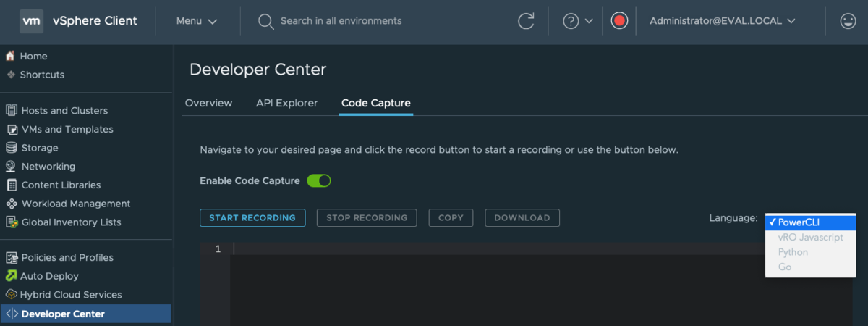Click the Policies and Profiles icon
Viewport: 868px width, 326px height.
pos(11,258)
